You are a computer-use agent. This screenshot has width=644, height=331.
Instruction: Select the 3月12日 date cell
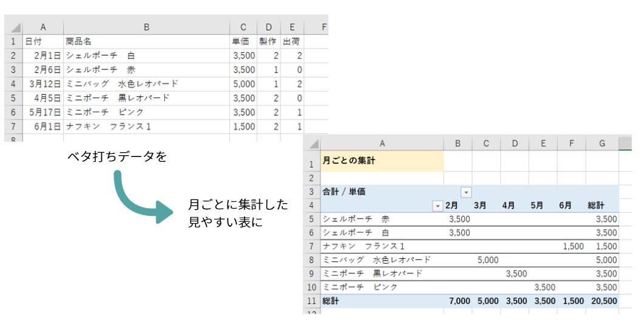point(43,84)
